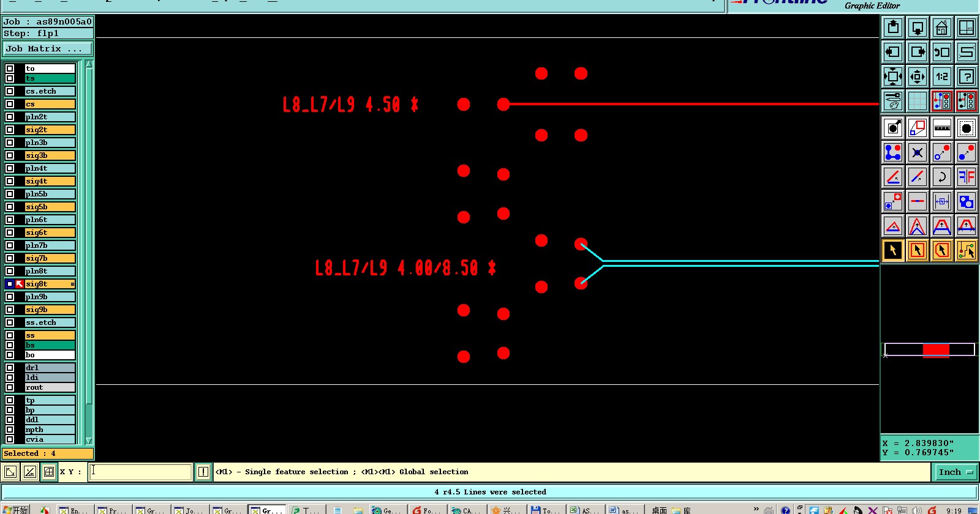Select the sig6t layer row

coord(50,233)
